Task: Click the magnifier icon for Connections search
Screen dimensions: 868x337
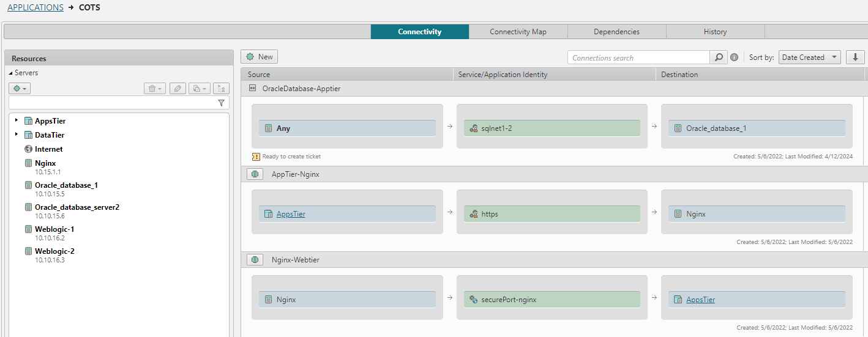Action: 718,57
